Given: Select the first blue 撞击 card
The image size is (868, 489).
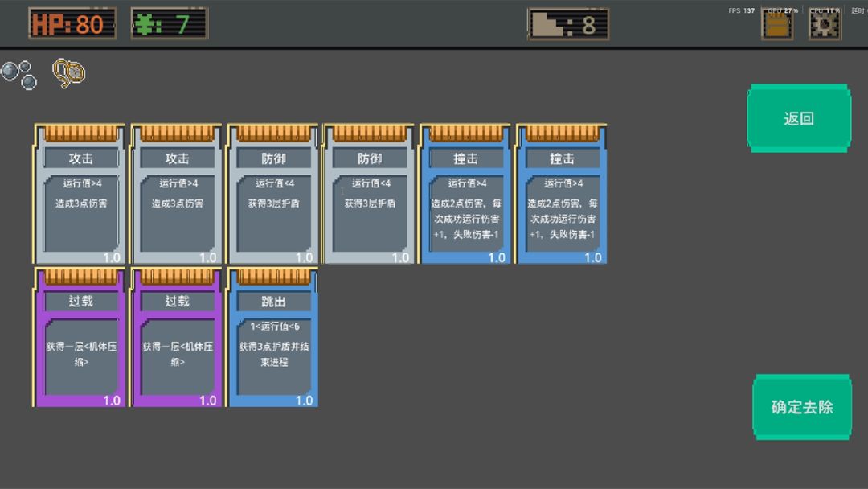Looking at the screenshot, I should pos(465,193).
